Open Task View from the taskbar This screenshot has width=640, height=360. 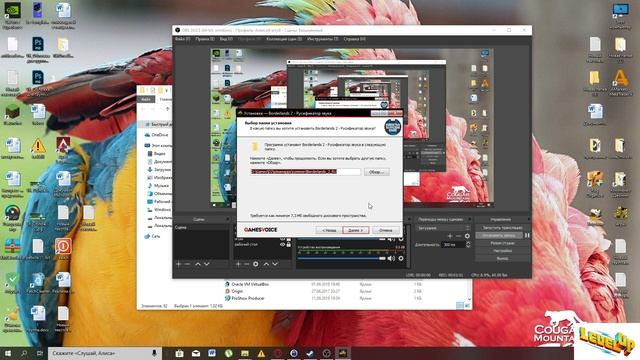(x=40, y=353)
